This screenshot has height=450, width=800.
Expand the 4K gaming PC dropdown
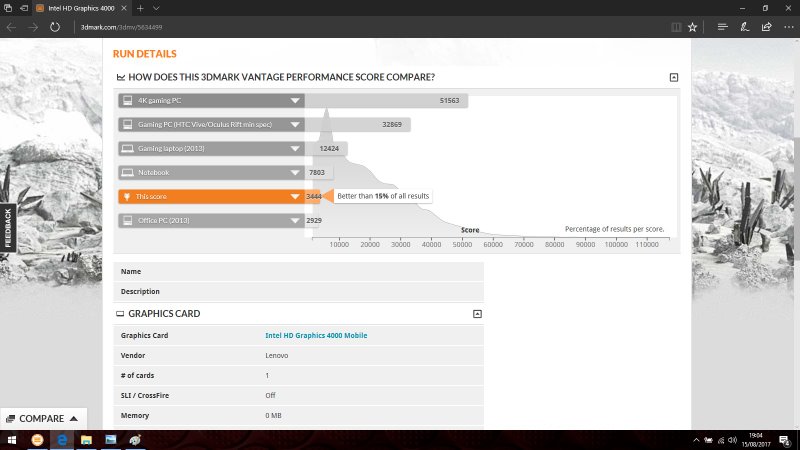(295, 101)
